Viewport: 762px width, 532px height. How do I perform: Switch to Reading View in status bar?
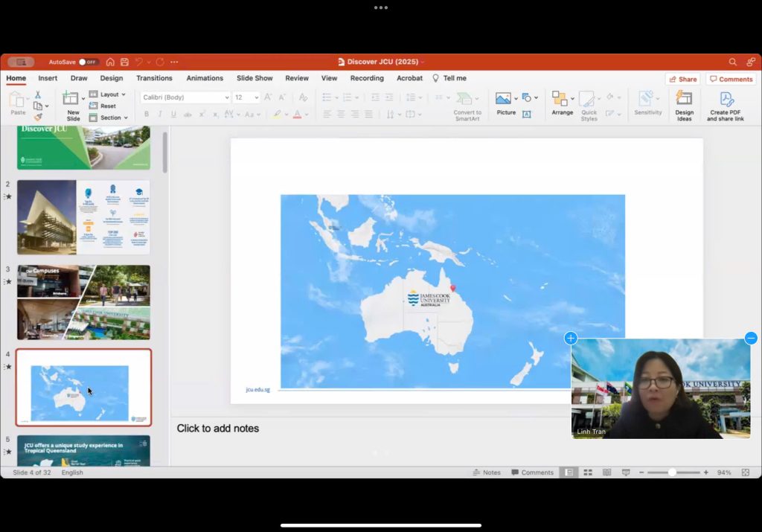(606, 472)
